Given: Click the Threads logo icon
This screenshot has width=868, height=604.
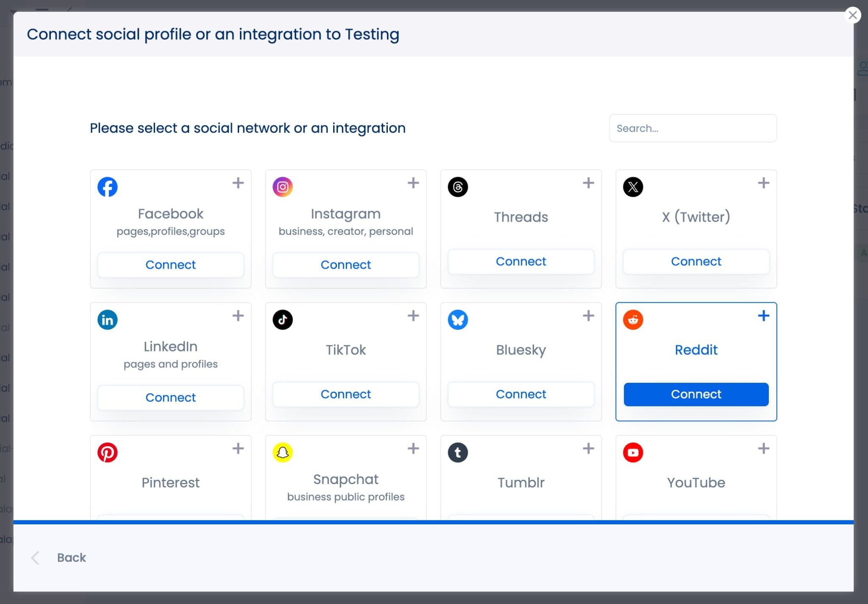Looking at the screenshot, I should (458, 186).
